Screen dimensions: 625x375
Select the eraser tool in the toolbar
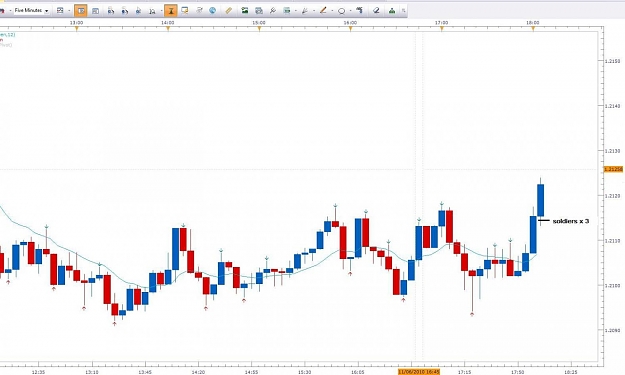point(376,11)
